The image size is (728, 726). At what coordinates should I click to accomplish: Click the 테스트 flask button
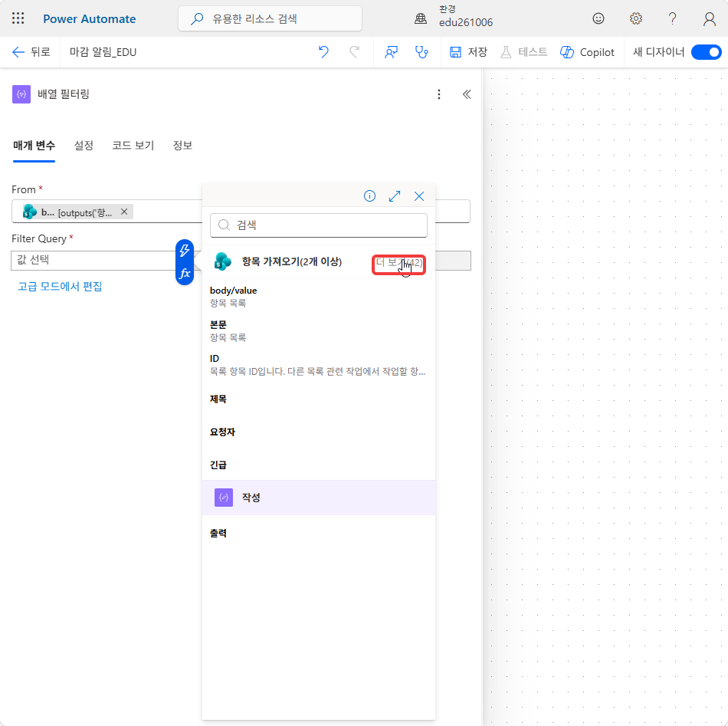(x=524, y=52)
